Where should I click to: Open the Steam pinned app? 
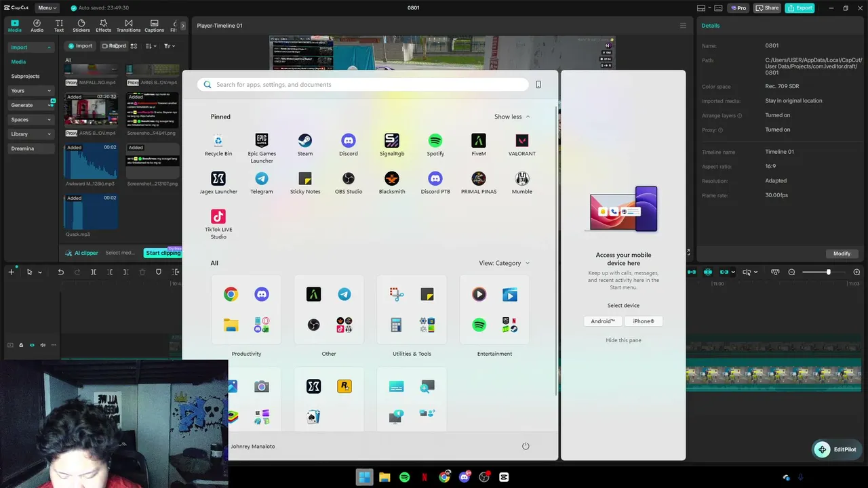point(305,144)
